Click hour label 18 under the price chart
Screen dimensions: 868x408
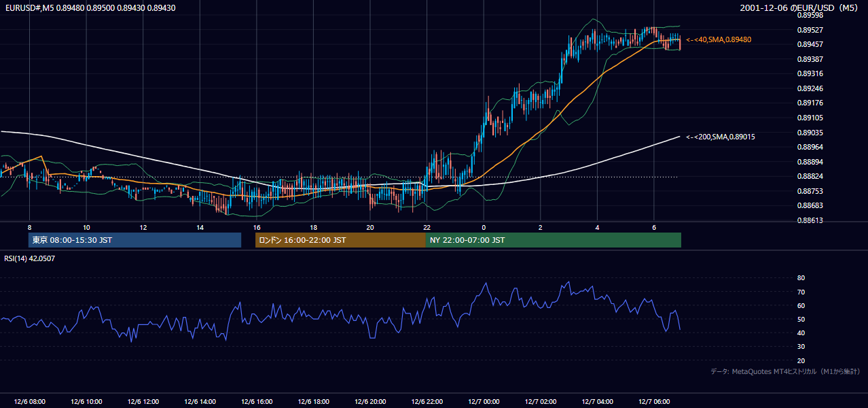pos(313,227)
